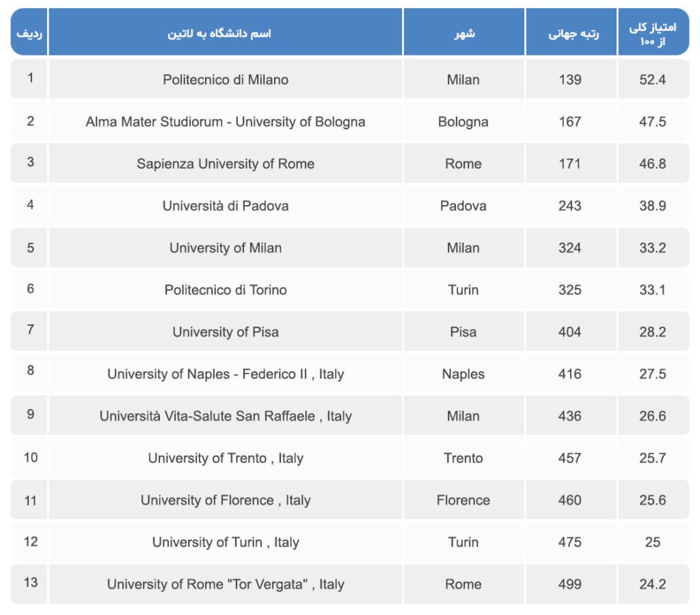Click the row number column header
700x615 pixels.
pyautogui.click(x=29, y=34)
